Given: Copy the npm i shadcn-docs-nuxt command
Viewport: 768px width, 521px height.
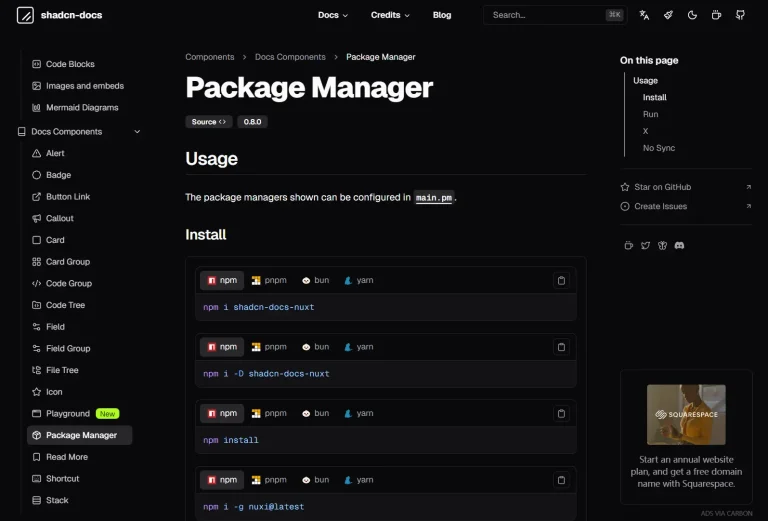Looking at the screenshot, I should (x=561, y=281).
